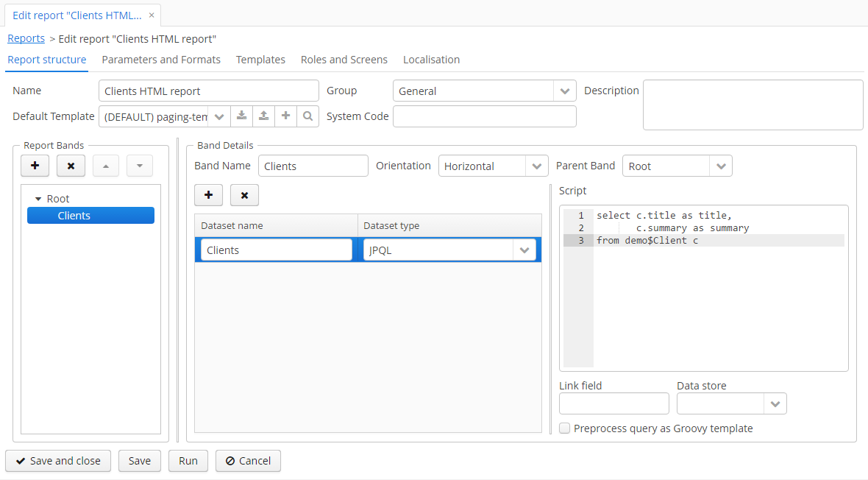Close the Edit report tab
The width and height of the screenshot is (868, 480).
click(152, 15)
